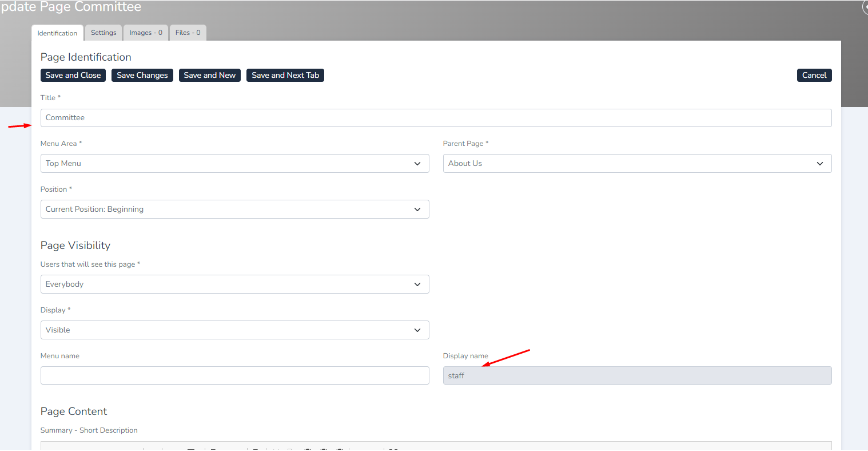Image resolution: width=868 pixels, height=451 pixels.
Task: Click Save and New
Action: (x=209, y=75)
